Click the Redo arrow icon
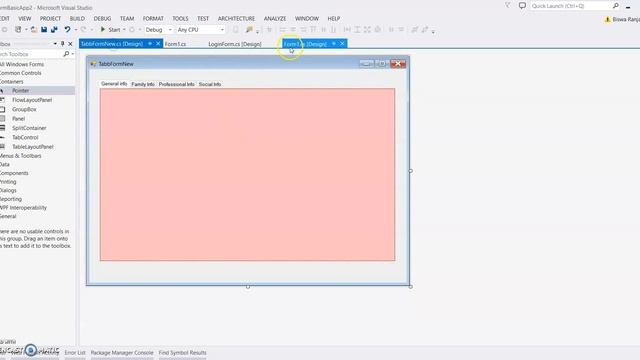 [x=83, y=29]
